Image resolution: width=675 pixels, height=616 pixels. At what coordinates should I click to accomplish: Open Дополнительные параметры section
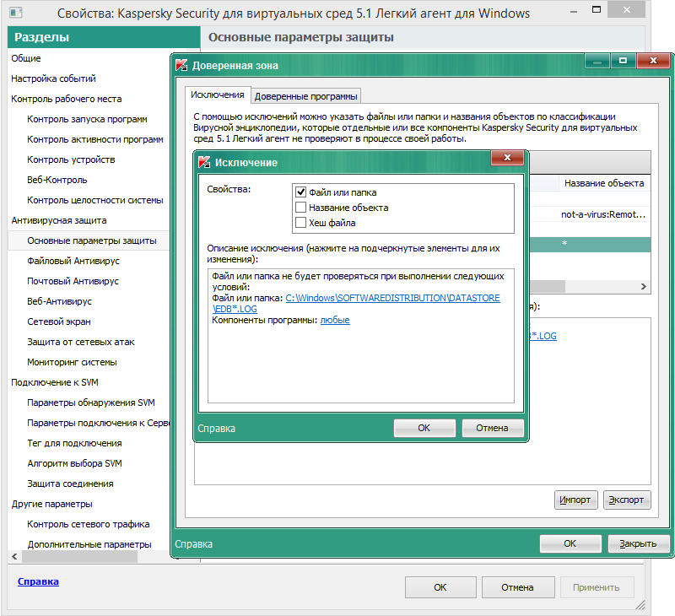coord(89,543)
